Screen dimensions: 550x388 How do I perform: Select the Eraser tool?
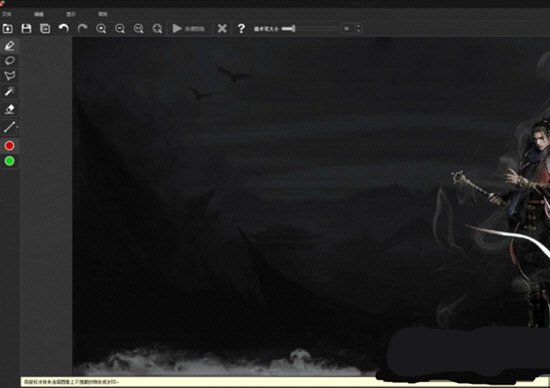(x=9, y=109)
